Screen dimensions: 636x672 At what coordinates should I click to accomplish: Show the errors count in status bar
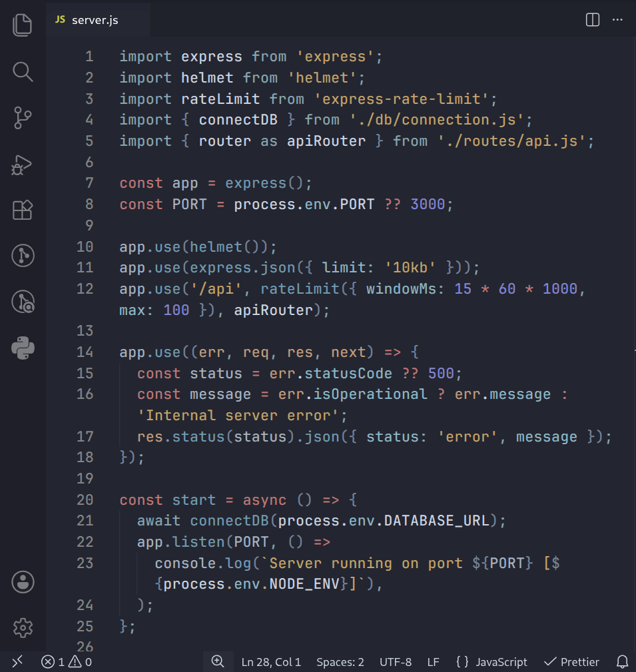53,662
